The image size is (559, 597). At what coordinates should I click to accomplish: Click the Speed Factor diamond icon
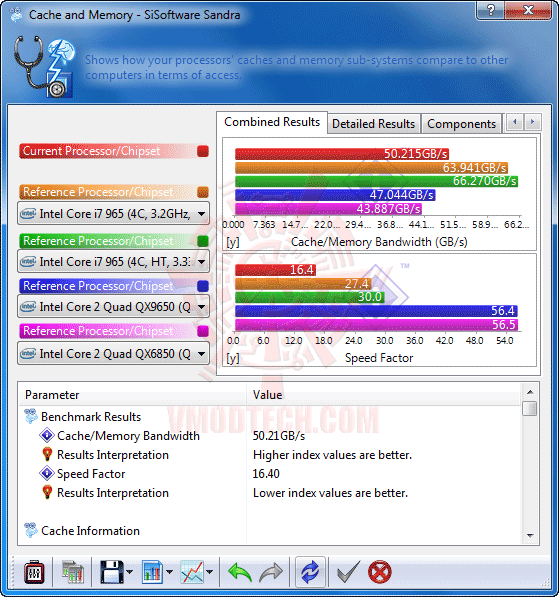(47, 473)
